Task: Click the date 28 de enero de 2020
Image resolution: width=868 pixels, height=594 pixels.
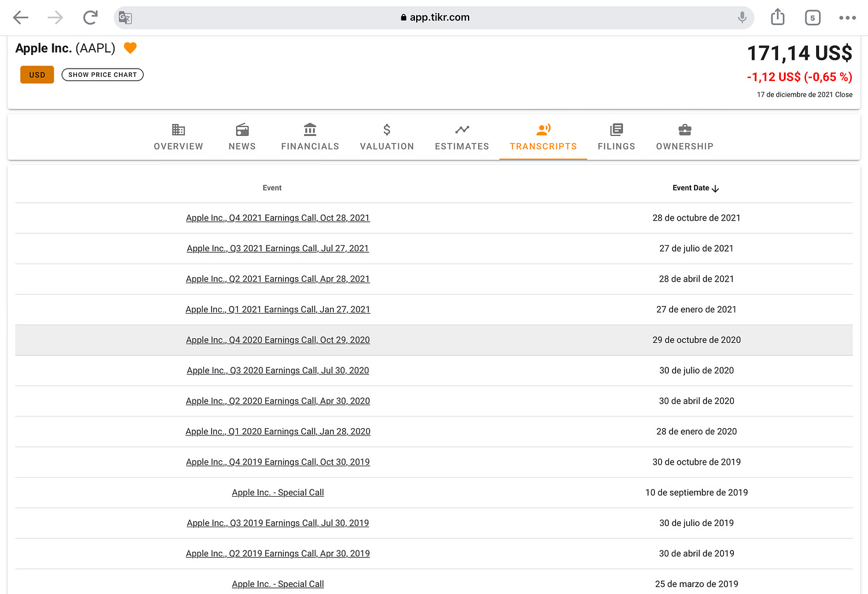Action: tap(696, 431)
